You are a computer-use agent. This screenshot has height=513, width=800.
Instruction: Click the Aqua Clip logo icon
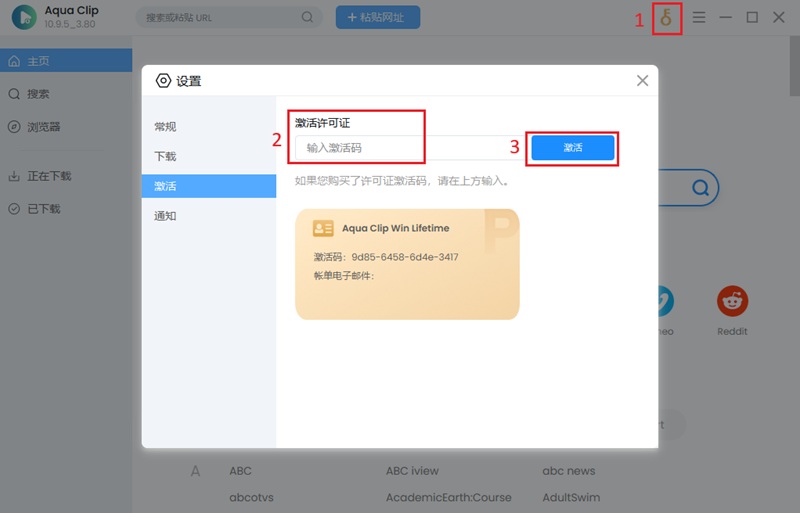pos(24,17)
